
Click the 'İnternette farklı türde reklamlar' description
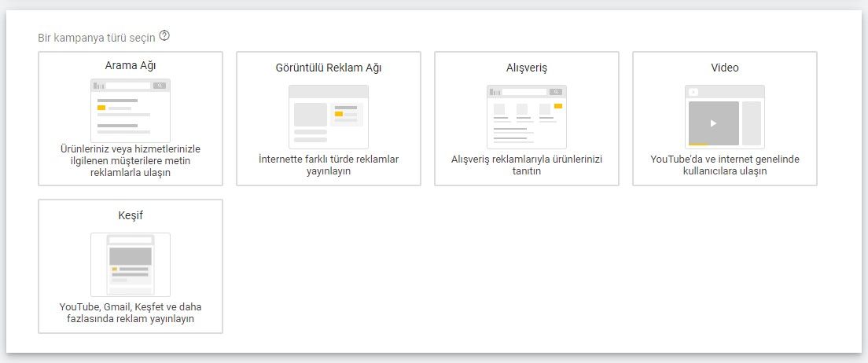point(329,165)
